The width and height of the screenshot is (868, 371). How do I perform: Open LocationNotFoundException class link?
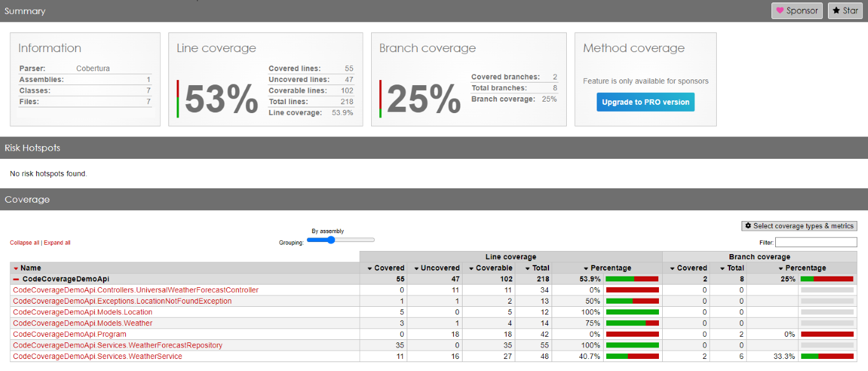coord(122,301)
